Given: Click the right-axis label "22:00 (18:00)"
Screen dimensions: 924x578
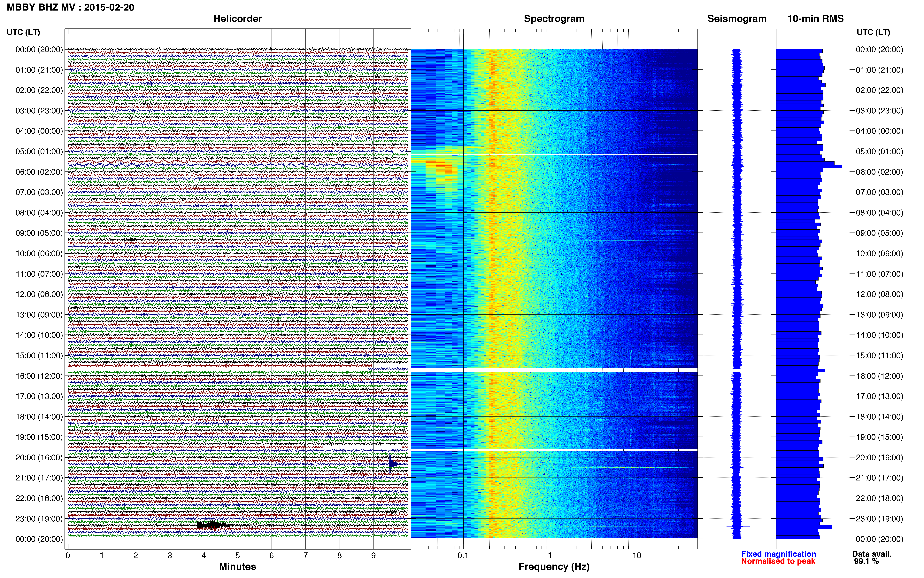Looking at the screenshot, I should click(880, 498).
